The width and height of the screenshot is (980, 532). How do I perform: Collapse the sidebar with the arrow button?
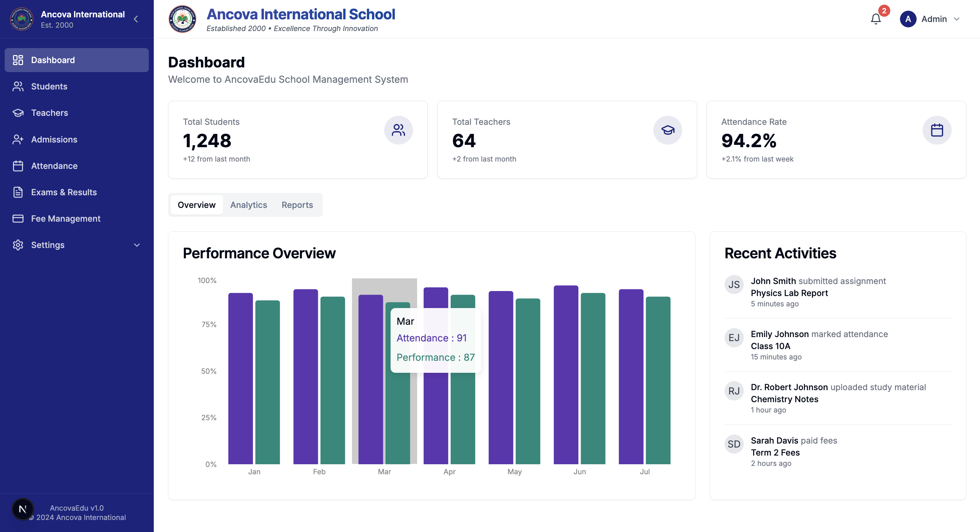click(136, 19)
